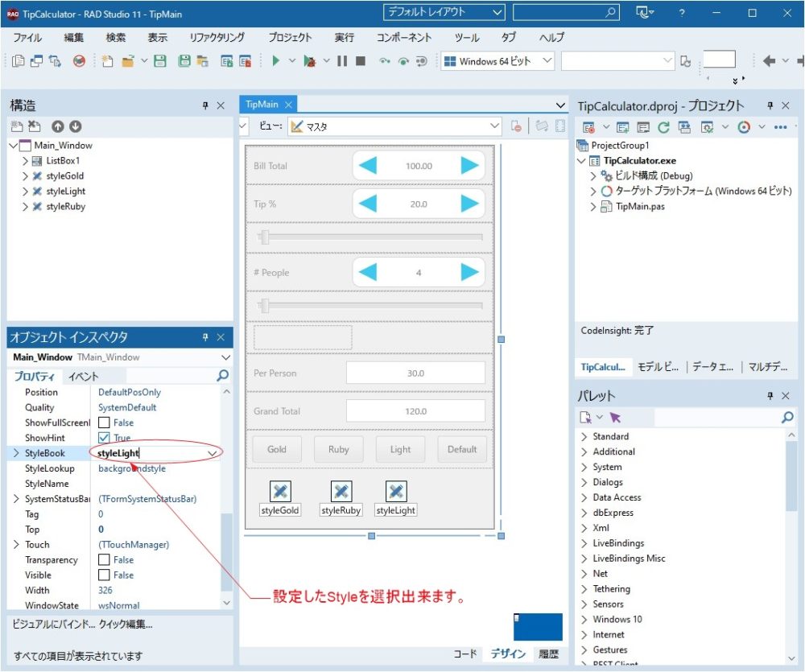Run the TipCalculator project with green Run icon
Image resolution: width=805 pixels, height=672 pixels.
point(276,60)
